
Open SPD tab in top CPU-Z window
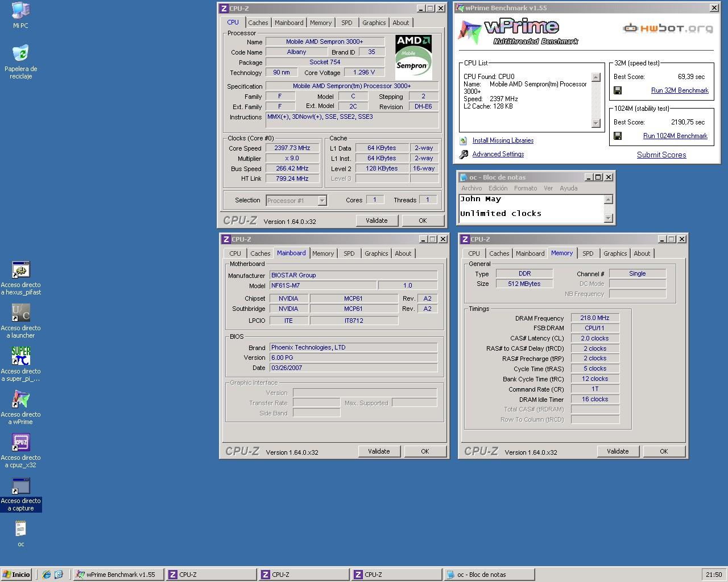347,23
